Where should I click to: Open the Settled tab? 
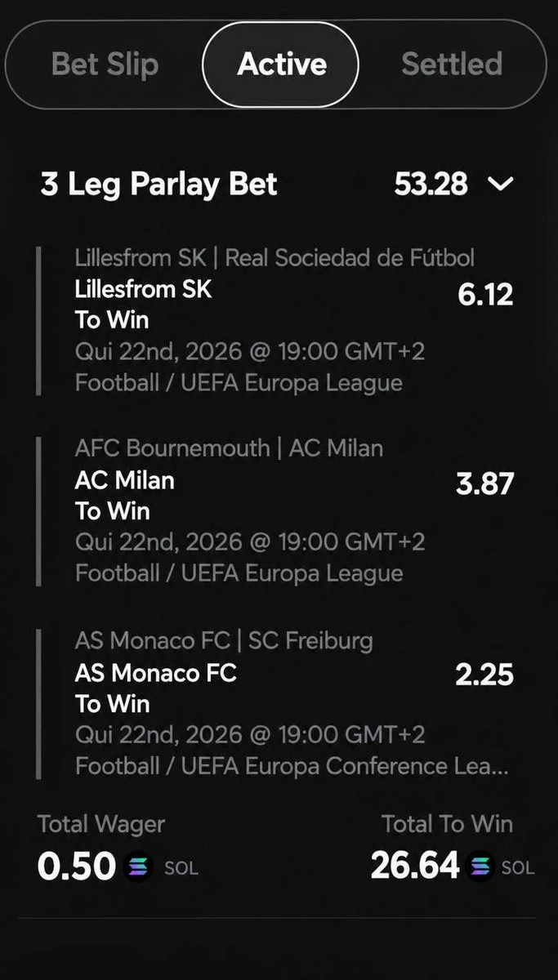[x=452, y=65]
